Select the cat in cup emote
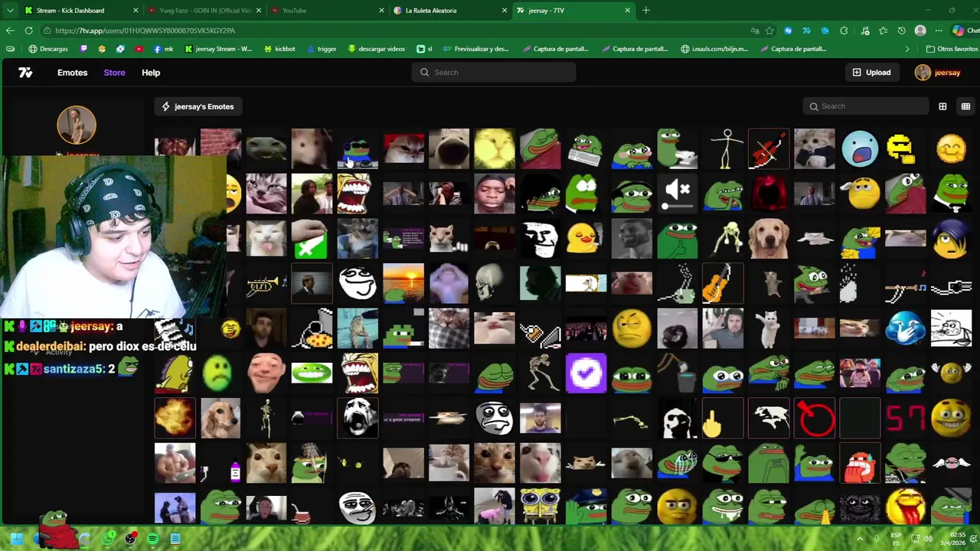 [449, 465]
